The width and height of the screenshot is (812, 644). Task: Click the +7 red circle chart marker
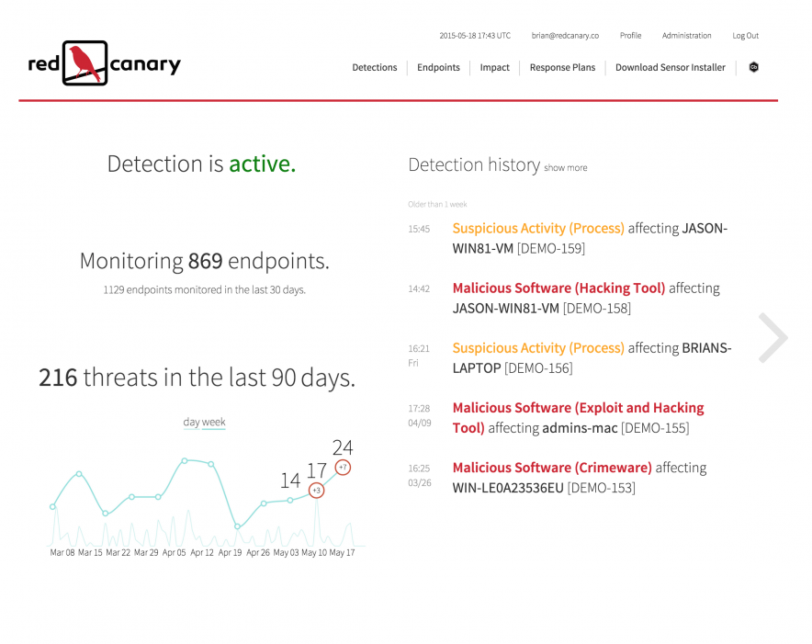(343, 468)
